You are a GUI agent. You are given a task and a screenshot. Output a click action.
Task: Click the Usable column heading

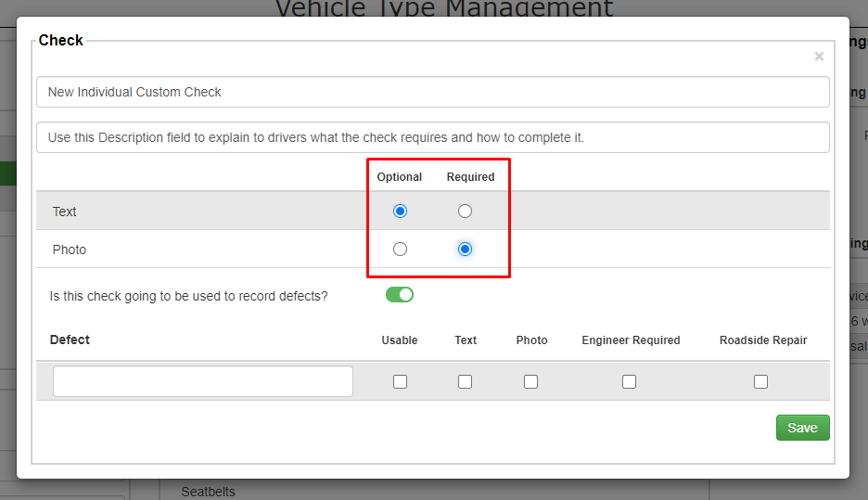tap(399, 340)
